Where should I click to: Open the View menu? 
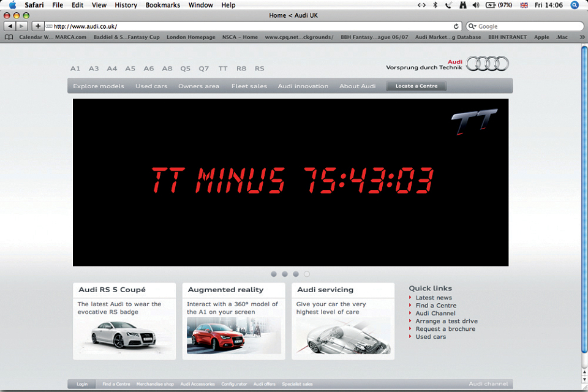pos(99,5)
